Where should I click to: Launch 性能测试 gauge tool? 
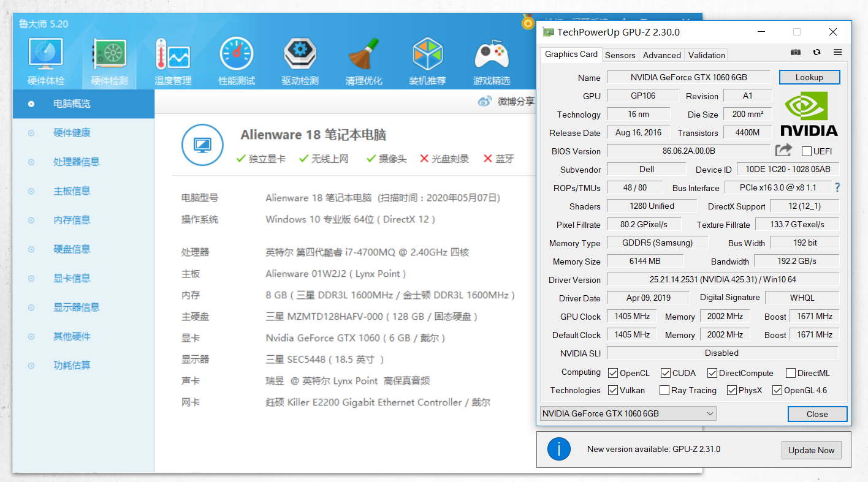pyautogui.click(x=237, y=61)
